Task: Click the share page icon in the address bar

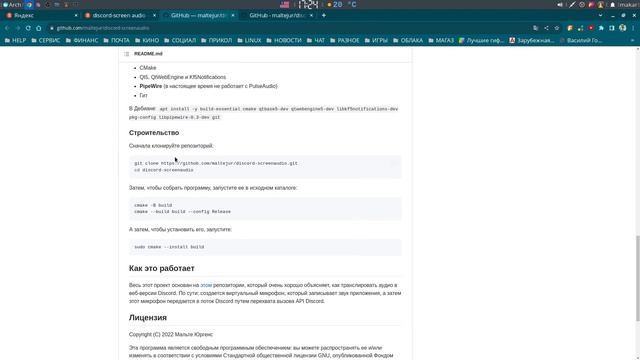Action: [546, 28]
